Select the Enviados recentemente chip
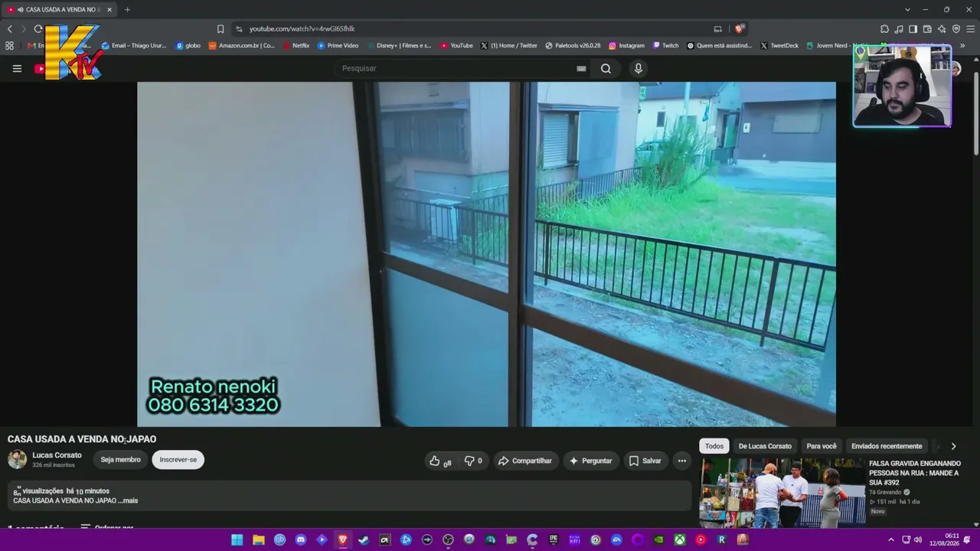The height and width of the screenshot is (551, 980). (887, 446)
